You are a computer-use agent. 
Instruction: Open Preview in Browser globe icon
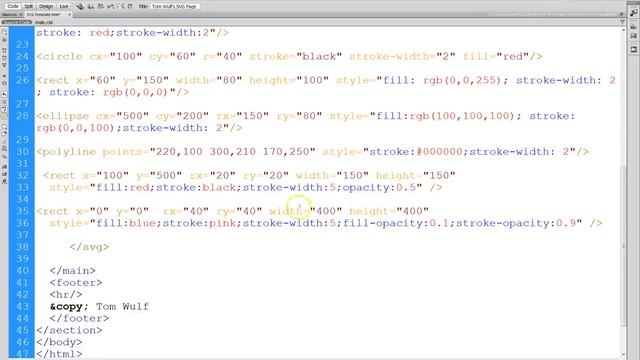click(80, 7)
